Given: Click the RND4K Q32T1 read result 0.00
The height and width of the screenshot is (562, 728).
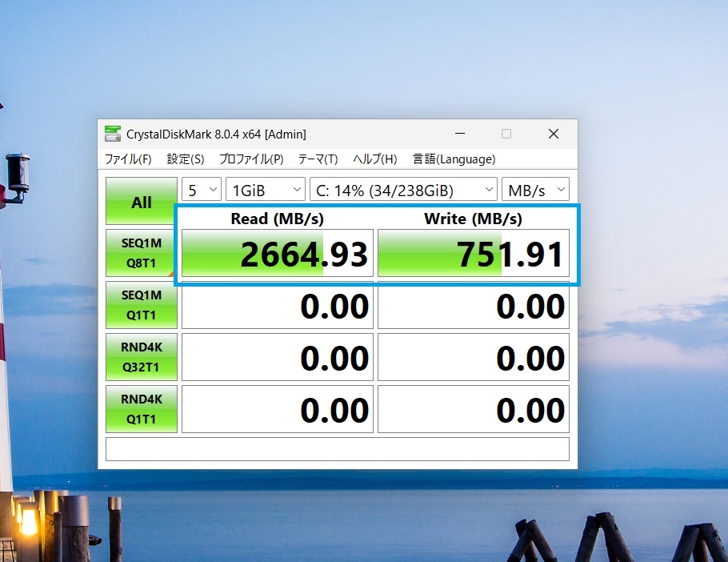Looking at the screenshot, I should coord(278,357).
